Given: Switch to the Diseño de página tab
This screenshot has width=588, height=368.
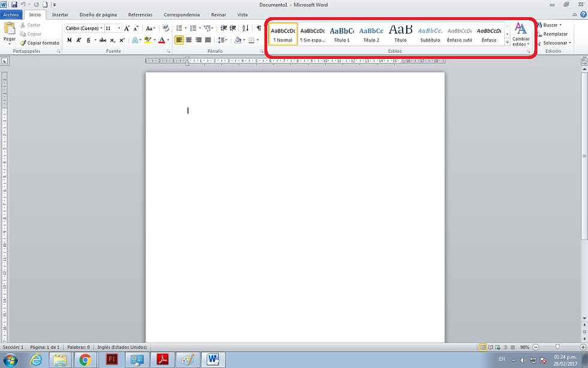Looking at the screenshot, I should (x=98, y=14).
